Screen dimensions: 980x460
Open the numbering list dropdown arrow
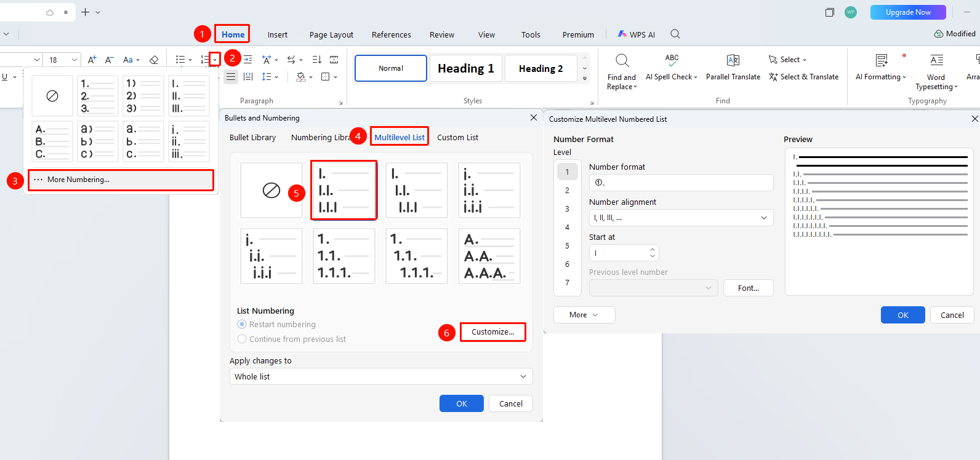215,60
